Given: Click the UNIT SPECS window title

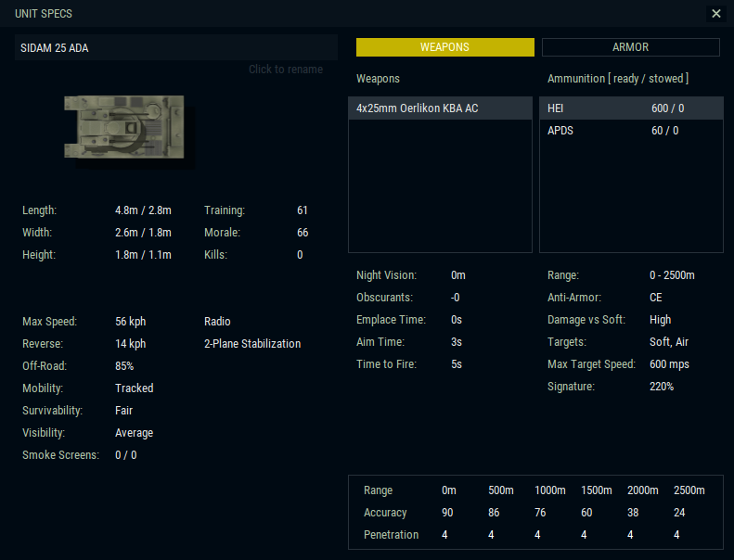Looking at the screenshot, I should 44,14.
